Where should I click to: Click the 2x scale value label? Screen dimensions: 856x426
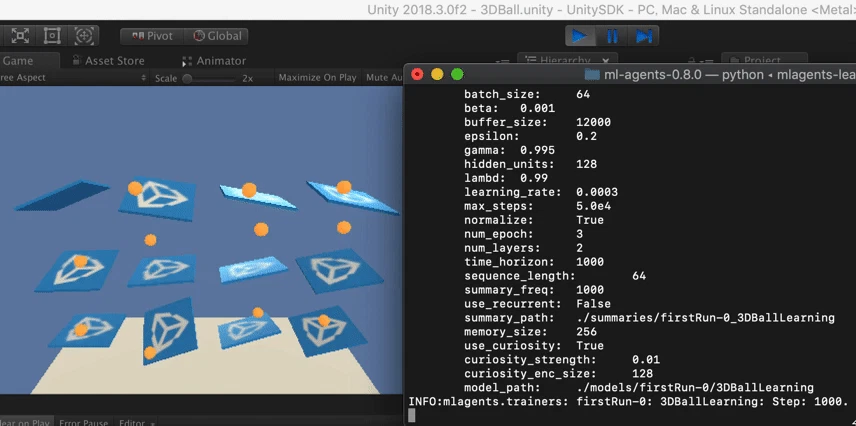tap(247, 78)
